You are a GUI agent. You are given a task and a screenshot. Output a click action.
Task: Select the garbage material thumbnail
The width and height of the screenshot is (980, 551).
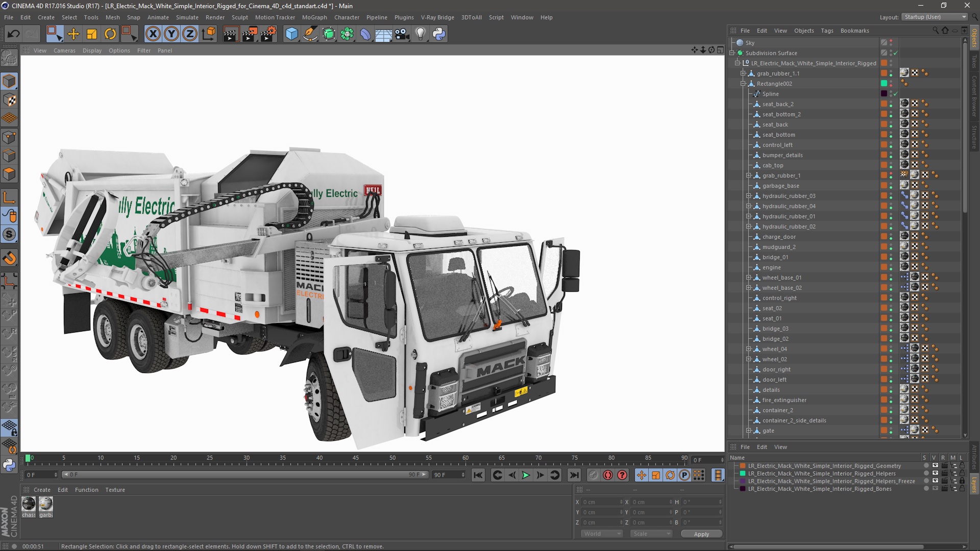[46, 504]
